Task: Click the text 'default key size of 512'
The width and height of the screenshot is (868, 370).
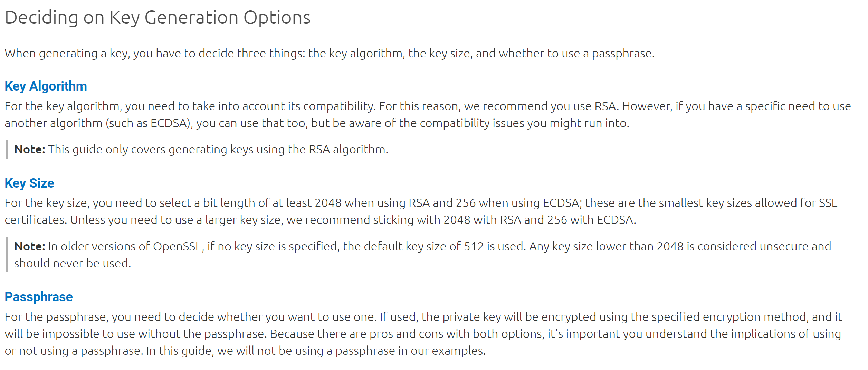Action: (423, 246)
